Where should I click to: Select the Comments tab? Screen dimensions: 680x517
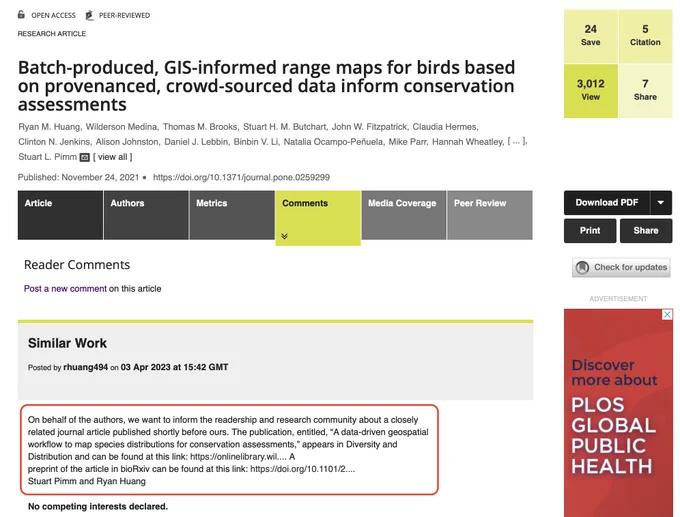coord(318,218)
